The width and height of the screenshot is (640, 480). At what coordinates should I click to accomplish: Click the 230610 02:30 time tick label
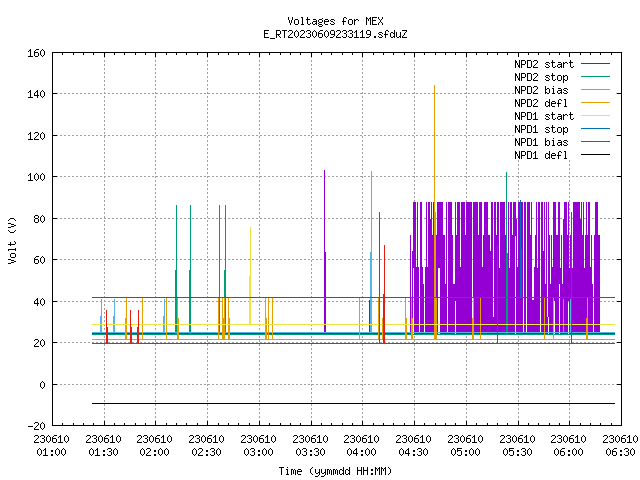tap(207, 446)
